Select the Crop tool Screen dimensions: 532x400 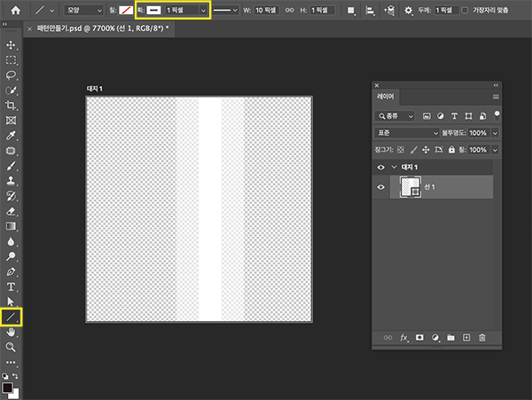click(11, 106)
